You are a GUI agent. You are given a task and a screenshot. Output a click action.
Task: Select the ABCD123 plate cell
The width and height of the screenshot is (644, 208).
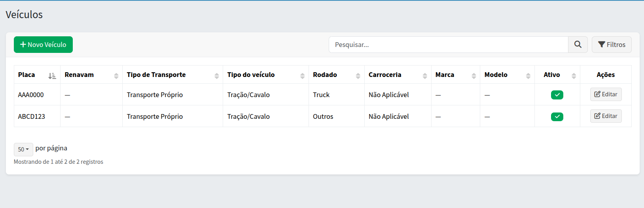[32, 116]
